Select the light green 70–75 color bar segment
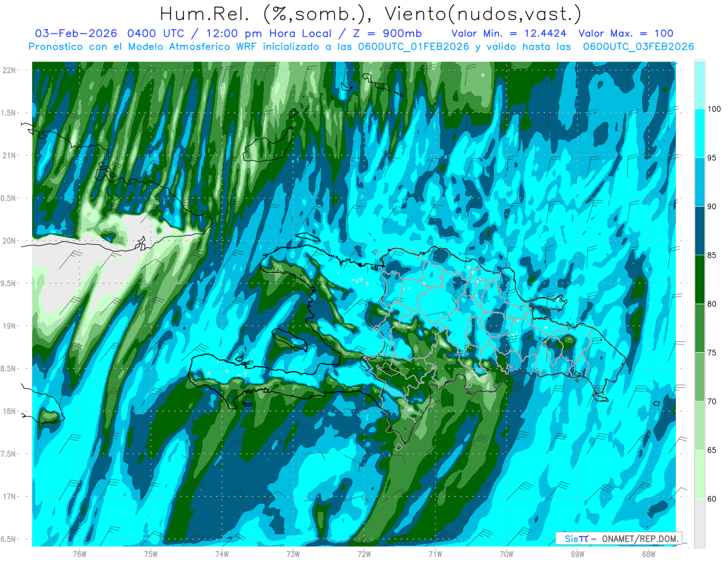The width and height of the screenshot is (728, 562). pos(699,377)
